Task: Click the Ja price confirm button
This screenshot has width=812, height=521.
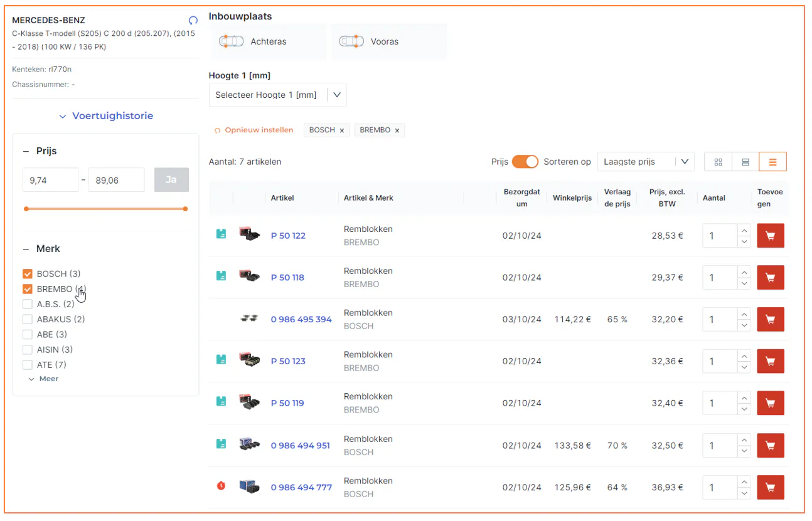Action: [x=171, y=180]
